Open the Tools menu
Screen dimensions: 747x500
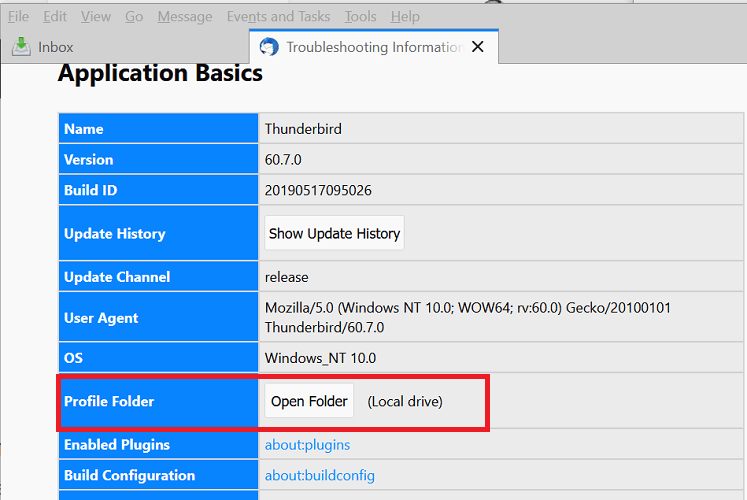(360, 17)
